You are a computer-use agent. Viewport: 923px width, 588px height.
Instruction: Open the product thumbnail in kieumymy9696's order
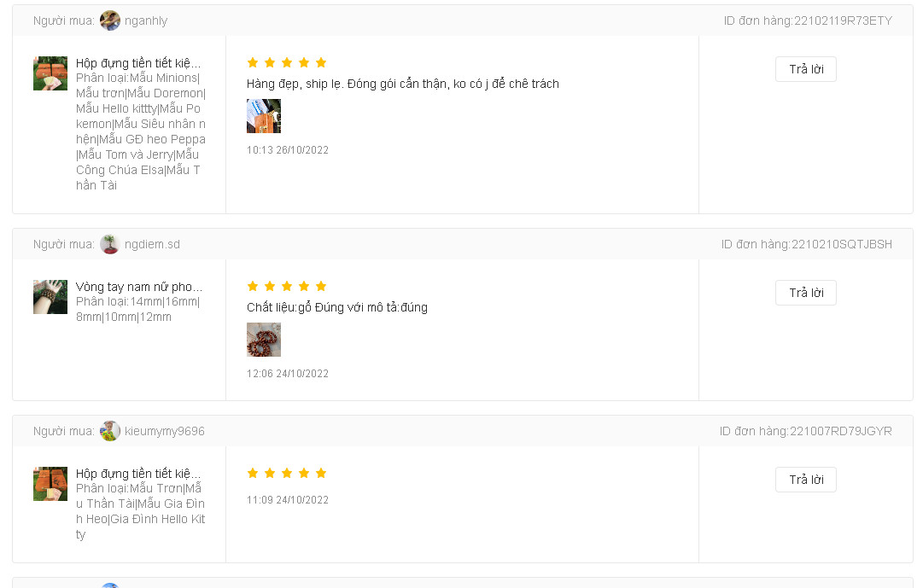(50, 484)
